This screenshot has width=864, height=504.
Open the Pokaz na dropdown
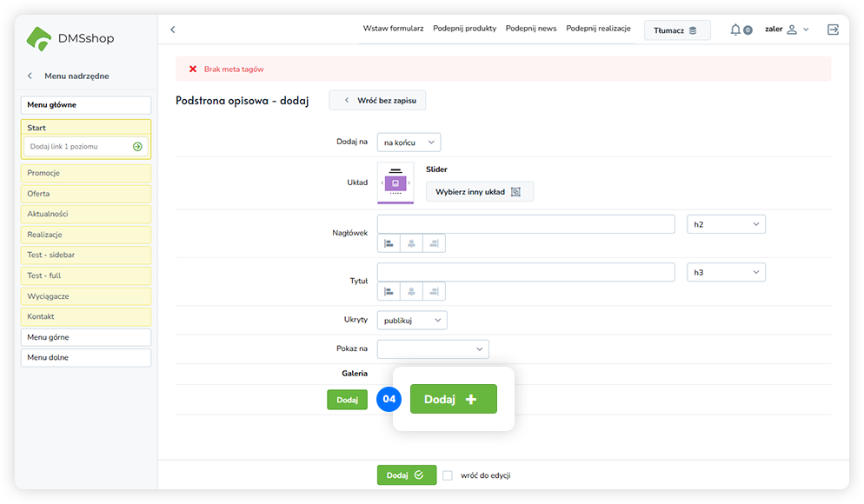click(x=433, y=349)
